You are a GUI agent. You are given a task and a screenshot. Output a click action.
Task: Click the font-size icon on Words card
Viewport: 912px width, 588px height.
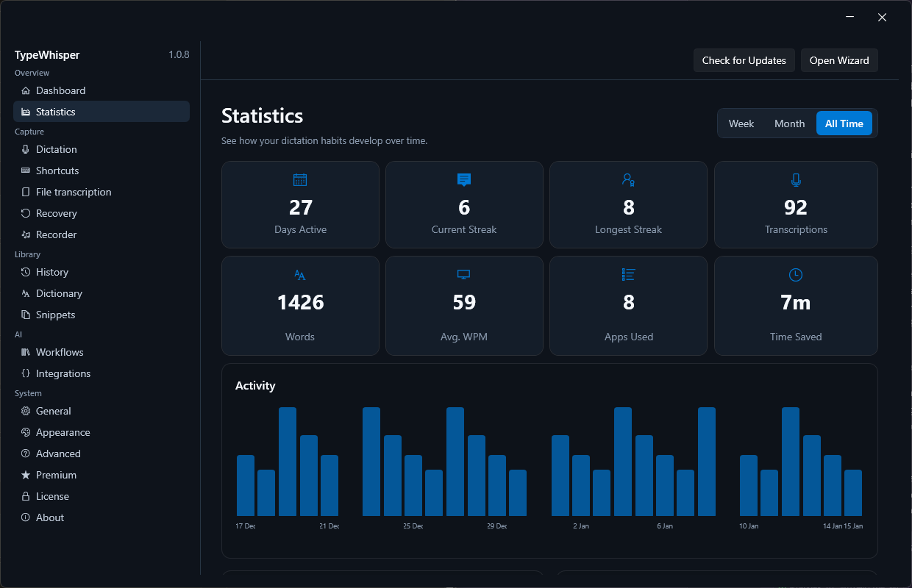pyautogui.click(x=300, y=275)
